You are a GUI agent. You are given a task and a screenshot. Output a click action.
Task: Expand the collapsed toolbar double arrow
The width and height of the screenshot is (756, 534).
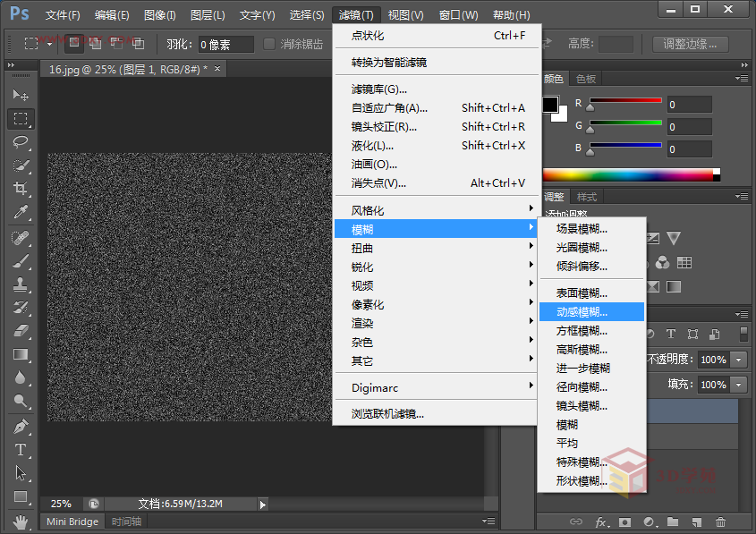coord(11,64)
